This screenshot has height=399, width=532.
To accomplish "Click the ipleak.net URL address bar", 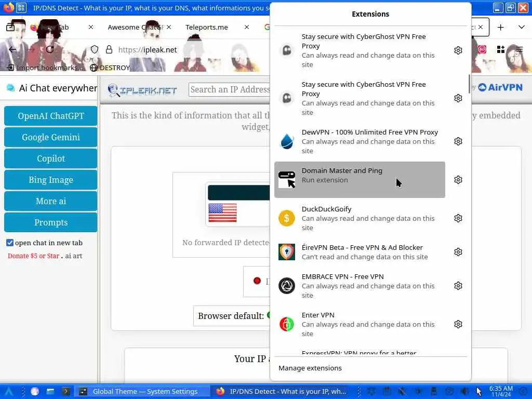I will (x=148, y=49).
